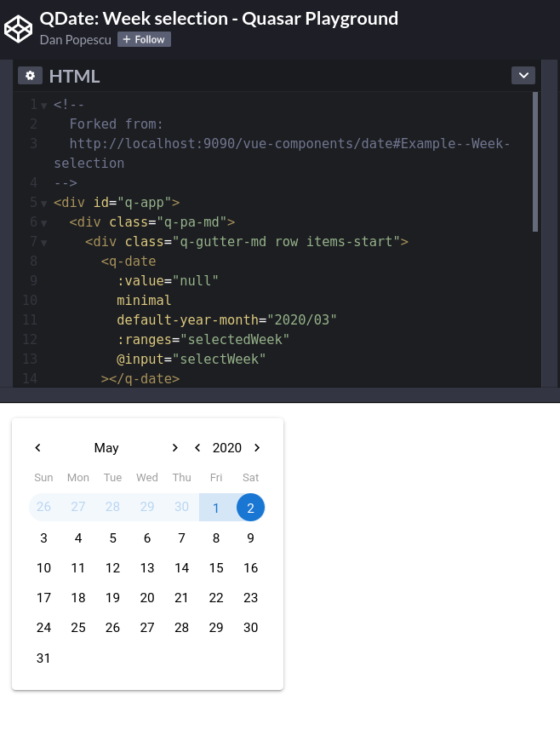560x730 pixels.
Task: Select day 1 in the calendar
Action: 216,508
